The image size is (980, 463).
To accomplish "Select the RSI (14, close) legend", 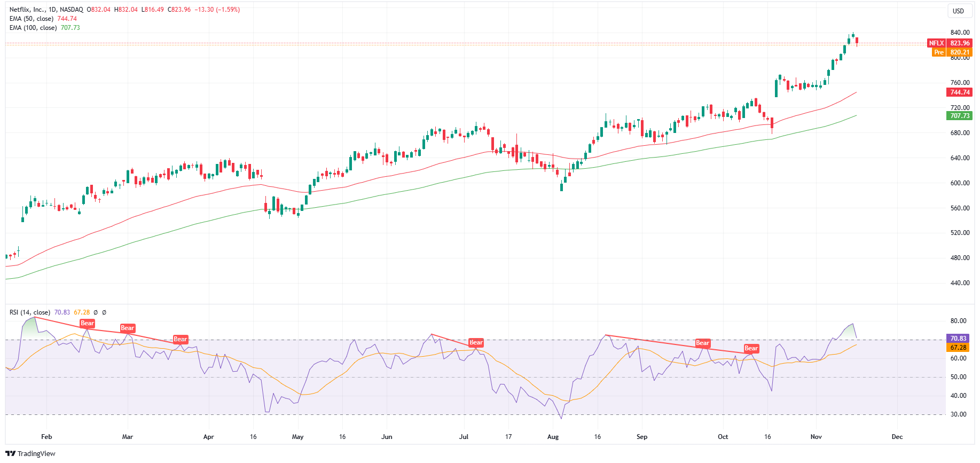I will pyautogui.click(x=30, y=312).
